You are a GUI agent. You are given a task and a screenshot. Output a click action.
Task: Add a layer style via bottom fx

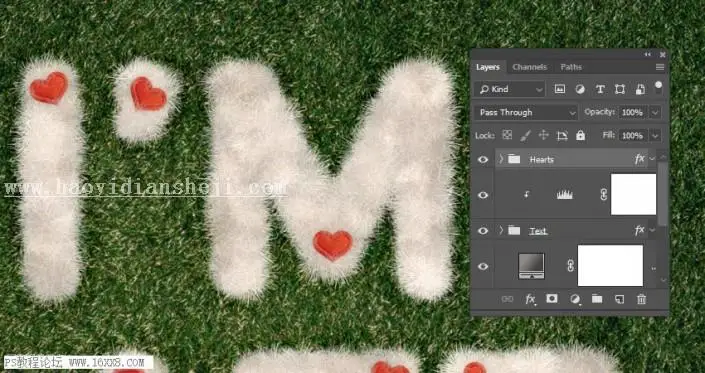point(531,299)
